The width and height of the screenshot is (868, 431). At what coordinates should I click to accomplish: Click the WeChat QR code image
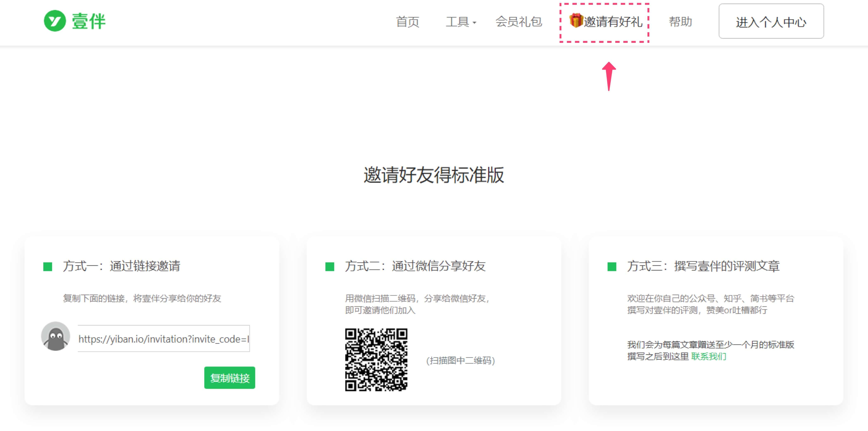click(376, 359)
